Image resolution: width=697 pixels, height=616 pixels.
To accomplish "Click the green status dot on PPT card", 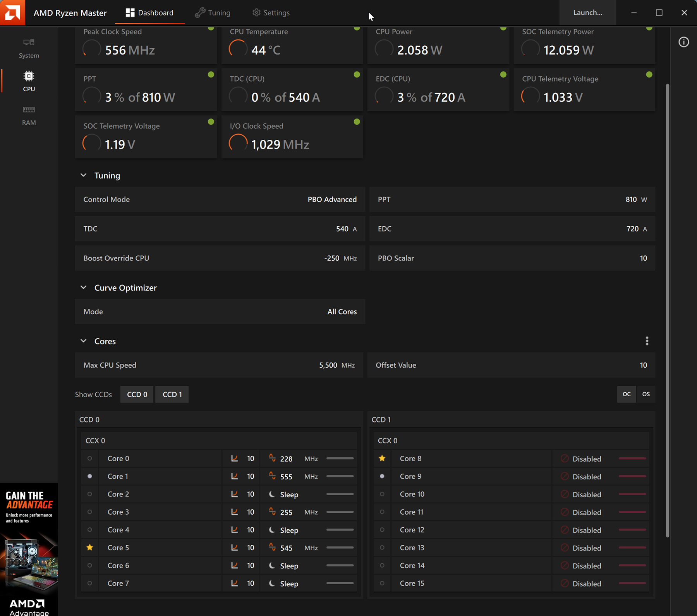I will (211, 74).
